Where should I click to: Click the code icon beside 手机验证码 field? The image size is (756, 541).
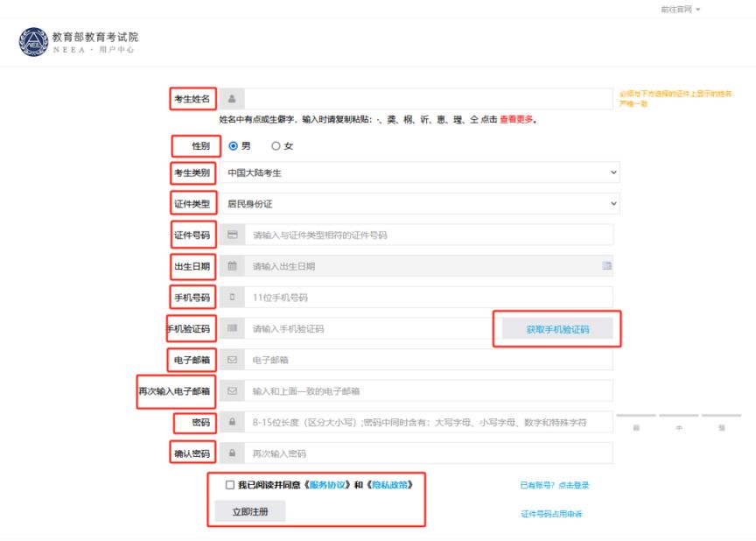click(233, 328)
